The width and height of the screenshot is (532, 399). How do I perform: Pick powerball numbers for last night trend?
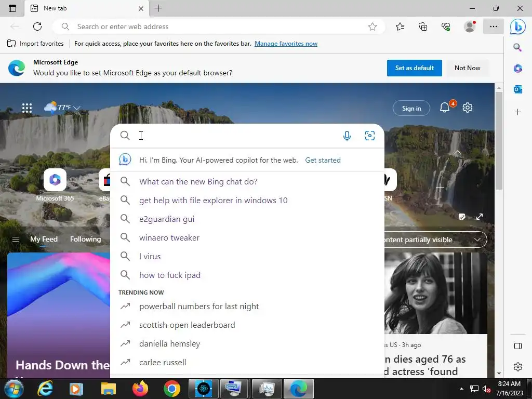(247, 307)
